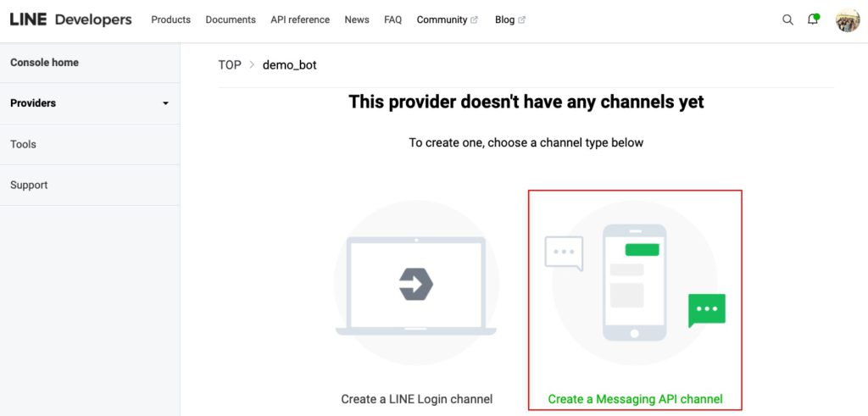Screen dimensions: 868x416
Task: Expand the Providers dropdown arrow
Action: pyautogui.click(x=165, y=103)
